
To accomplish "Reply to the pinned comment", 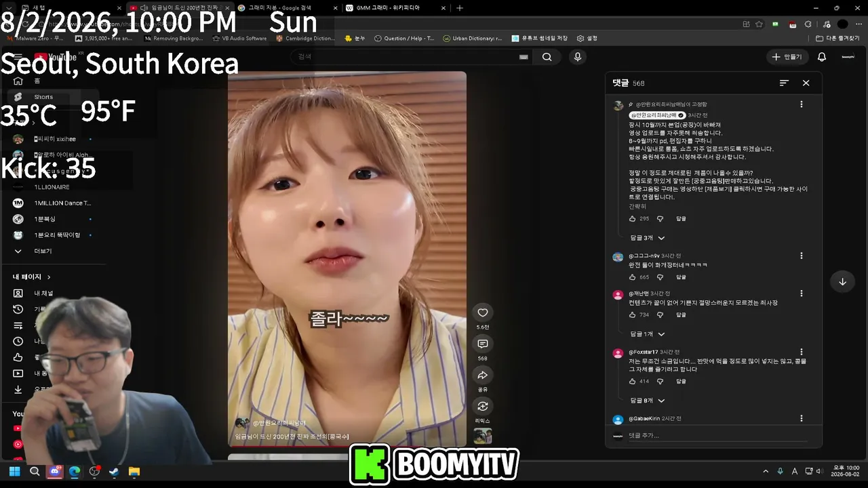I will point(681,219).
